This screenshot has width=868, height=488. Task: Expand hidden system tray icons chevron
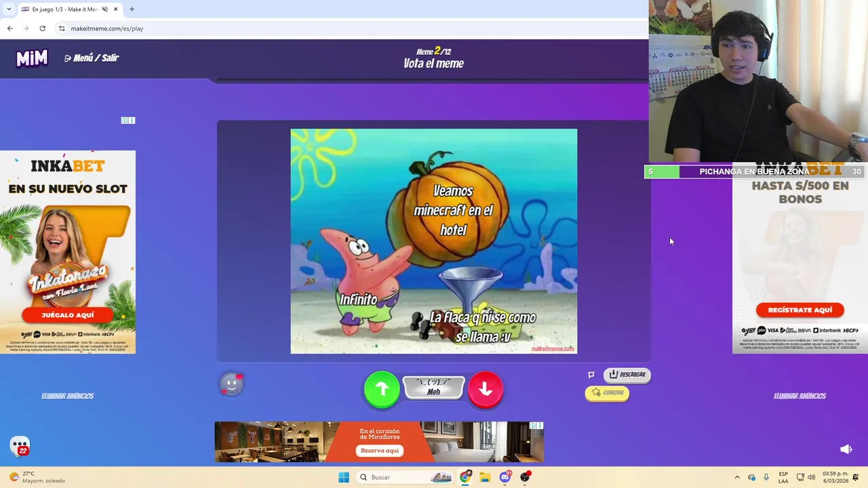pyautogui.click(x=737, y=477)
